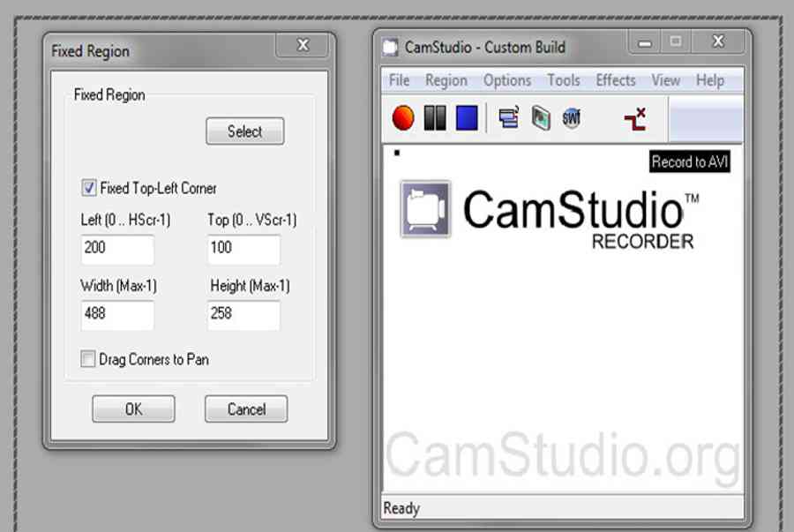
Task: Switch to SWF recording mode icon
Action: (572, 118)
